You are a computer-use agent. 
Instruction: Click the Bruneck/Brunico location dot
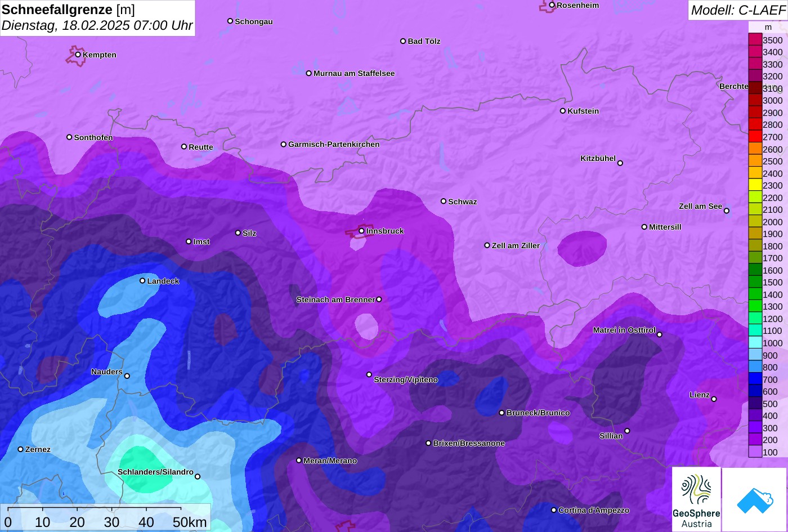pyautogui.click(x=502, y=413)
